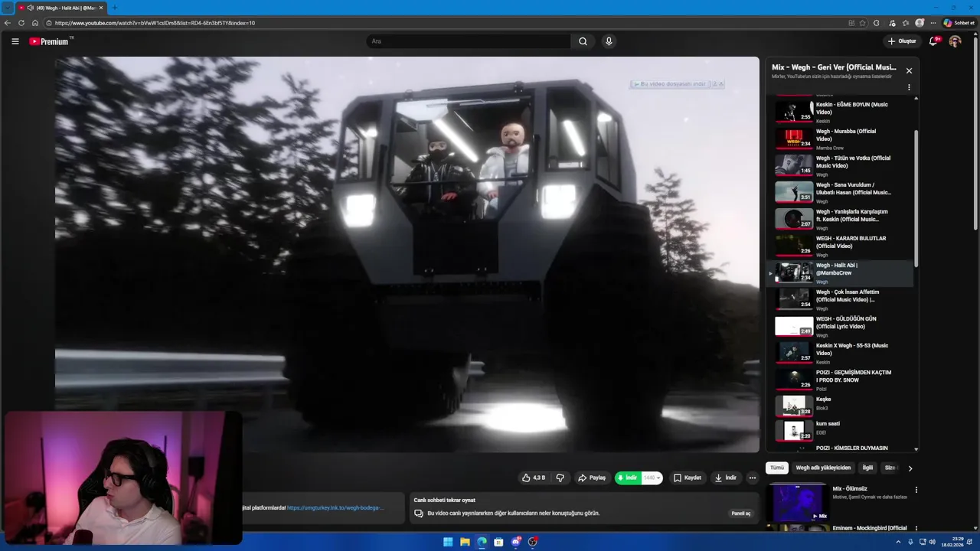
Task: Click the Ara search field
Action: (469, 41)
